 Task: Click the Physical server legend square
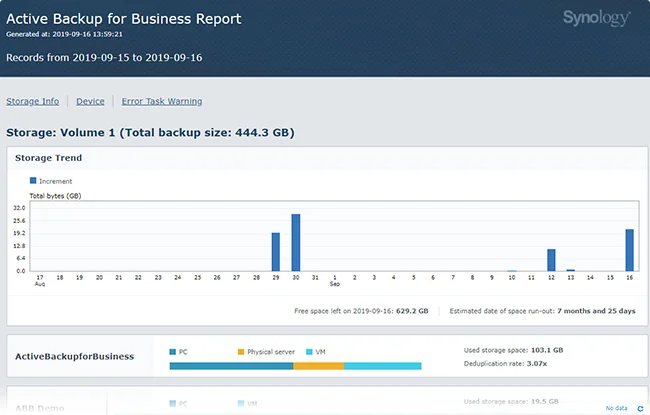click(241, 352)
